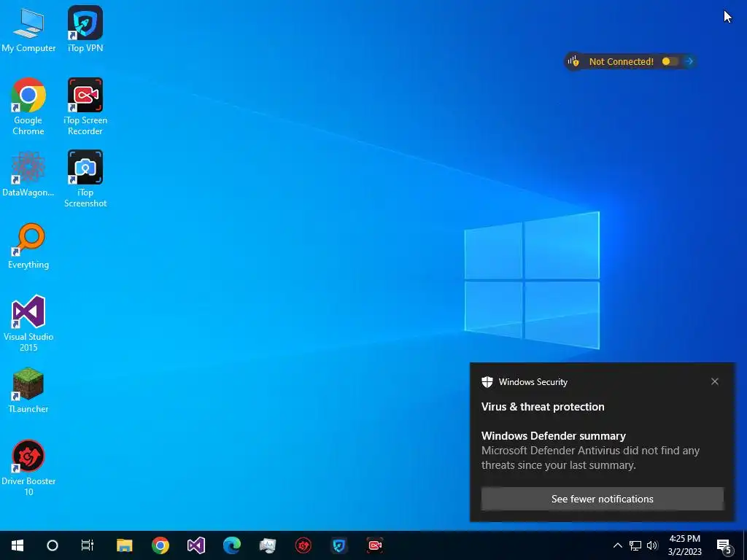
Task: Click the Windows Security shield icon
Action: click(487, 382)
